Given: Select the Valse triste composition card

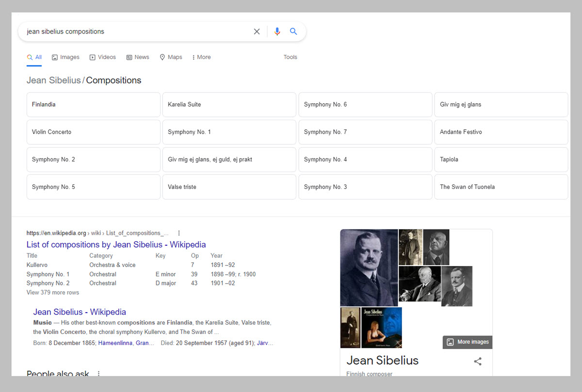Looking at the screenshot, I should pos(229,187).
